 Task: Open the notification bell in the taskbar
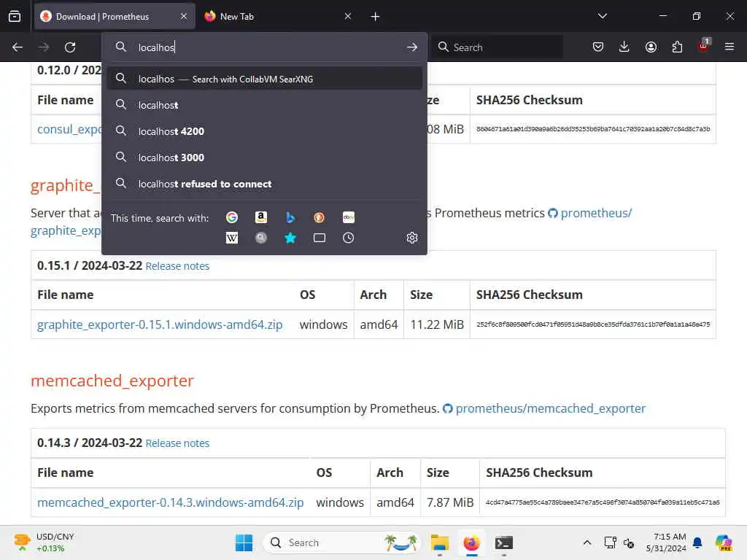coord(697,542)
